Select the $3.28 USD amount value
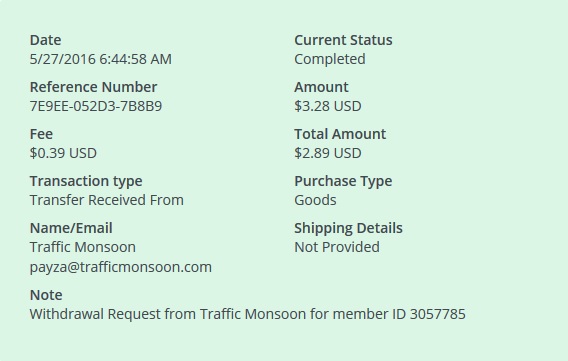Image resolution: width=568 pixels, height=361 pixels. coord(327,106)
